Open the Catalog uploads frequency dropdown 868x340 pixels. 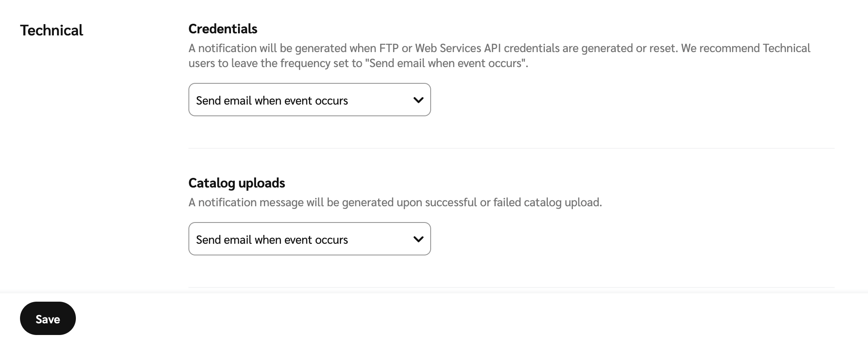pos(309,239)
